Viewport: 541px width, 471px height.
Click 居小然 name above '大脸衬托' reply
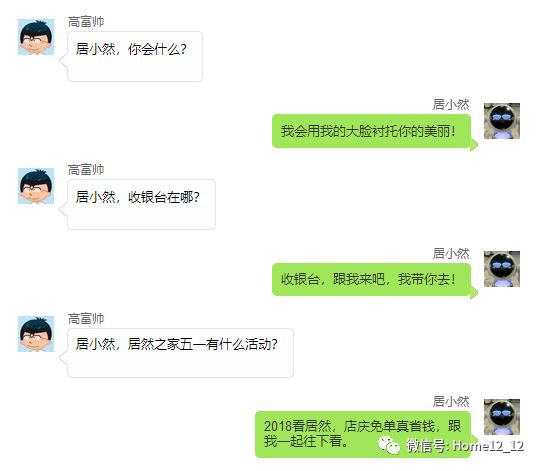click(x=451, y=105)
